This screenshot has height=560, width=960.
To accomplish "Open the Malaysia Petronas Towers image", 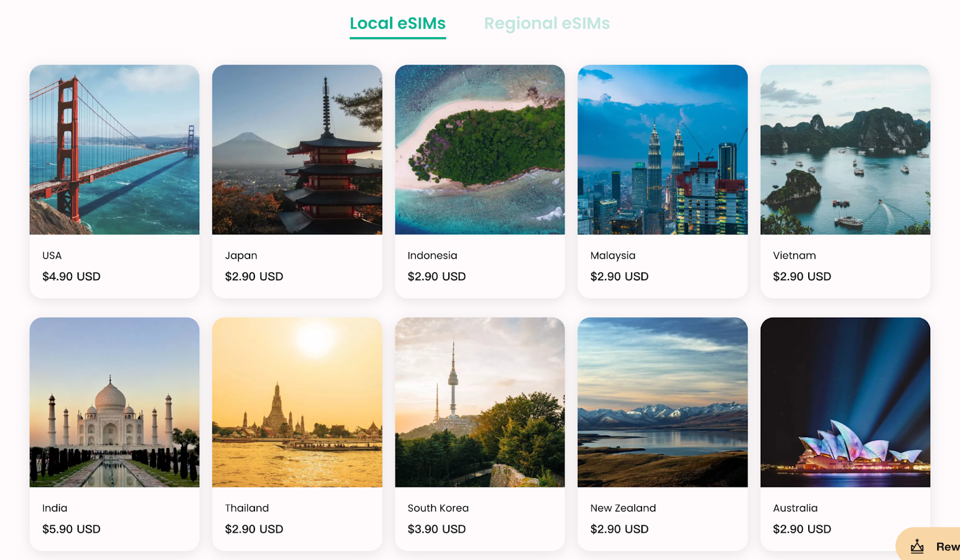I will click(662, 149).
